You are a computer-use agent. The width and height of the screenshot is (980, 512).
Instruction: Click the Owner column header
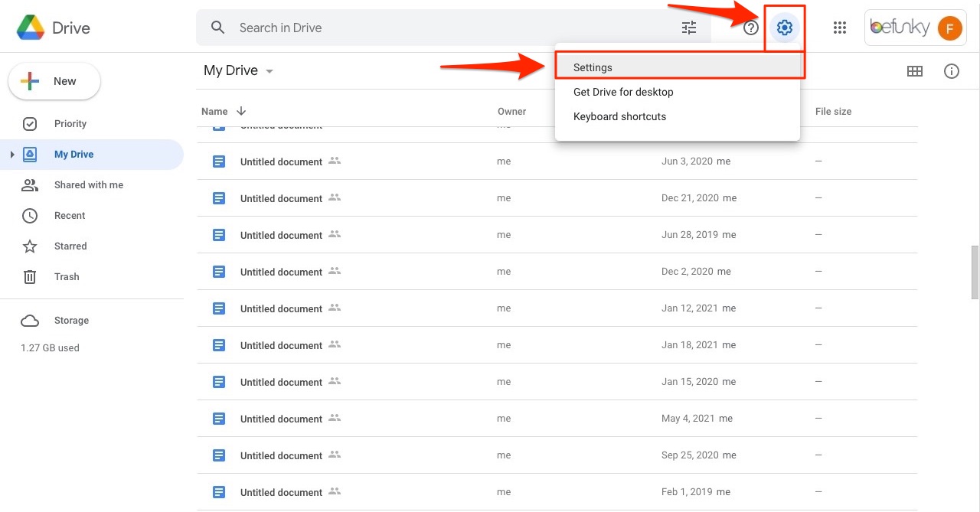click(512, 112)
